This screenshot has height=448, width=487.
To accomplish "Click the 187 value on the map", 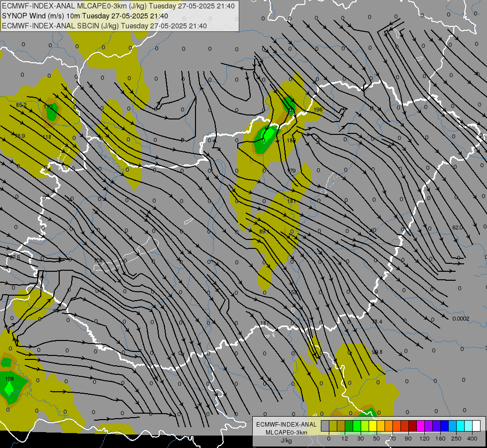I will 265,324.
